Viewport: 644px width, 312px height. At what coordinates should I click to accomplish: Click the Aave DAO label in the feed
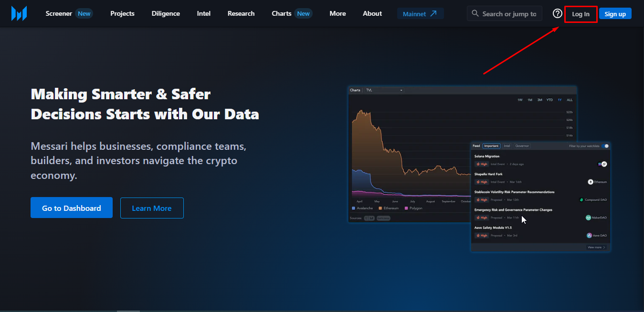(x=600, y=236)
